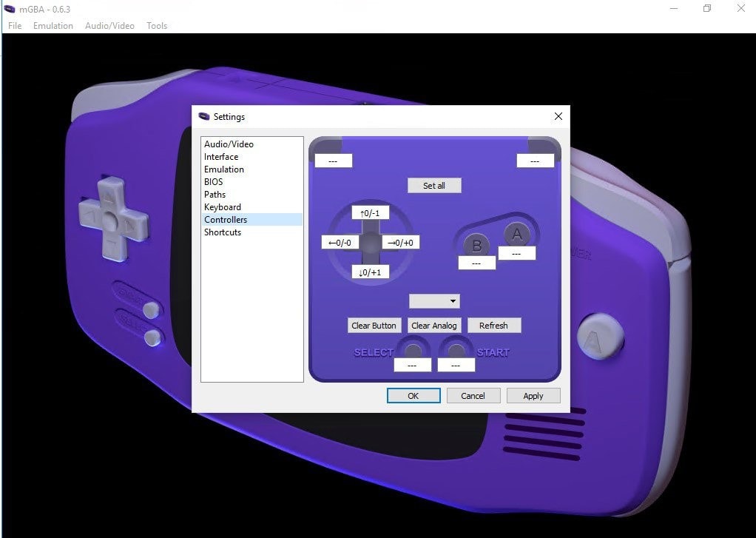Open the Emulation menu
Viewport: 756px width, 538px height.
coord(53,26)
